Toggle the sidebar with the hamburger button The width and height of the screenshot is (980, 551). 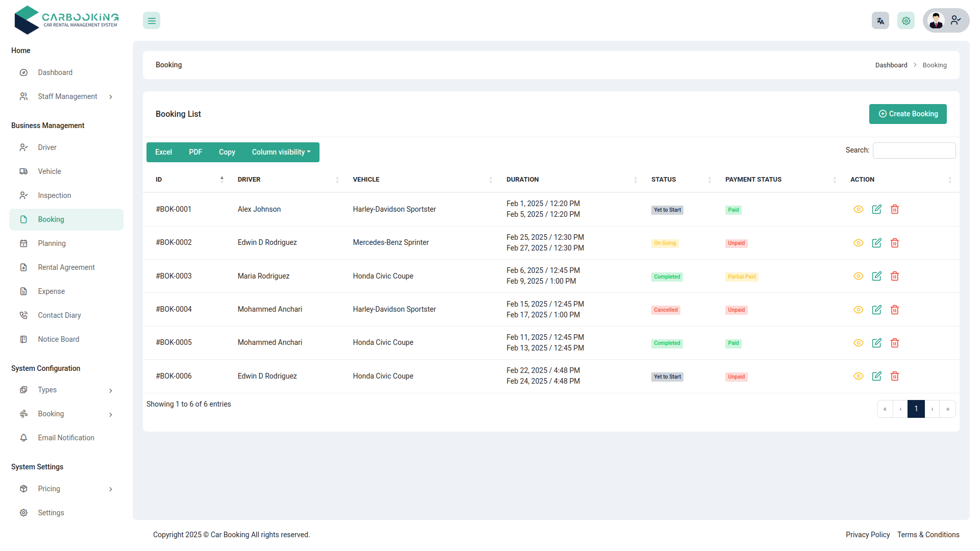pos(151,20)
